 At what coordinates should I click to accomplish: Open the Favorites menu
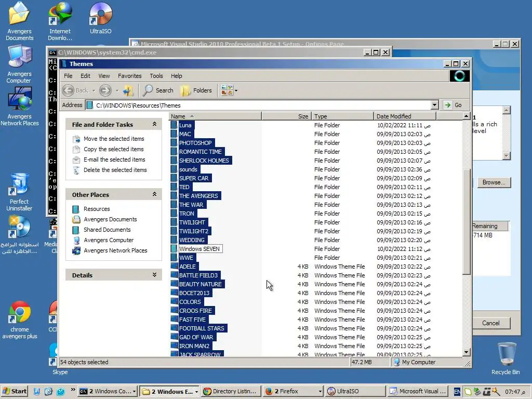click(129, 76)
